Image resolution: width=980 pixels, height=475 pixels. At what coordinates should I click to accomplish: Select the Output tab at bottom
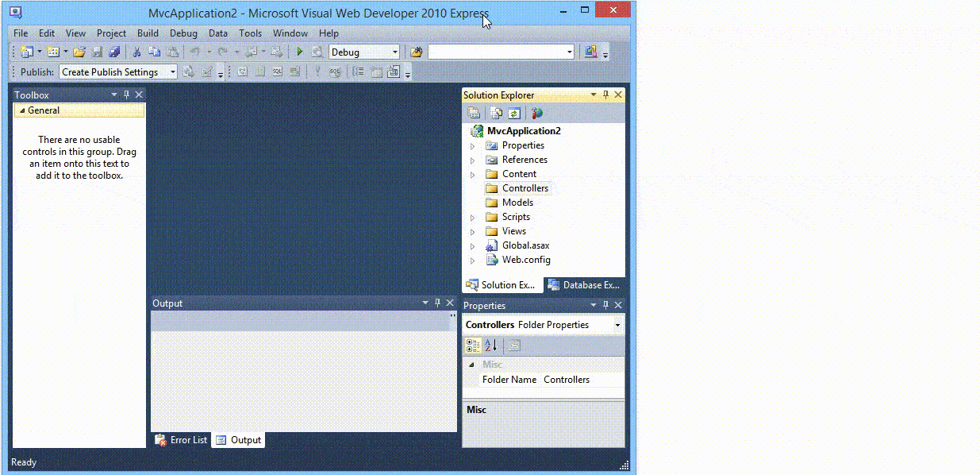point(238,440)
